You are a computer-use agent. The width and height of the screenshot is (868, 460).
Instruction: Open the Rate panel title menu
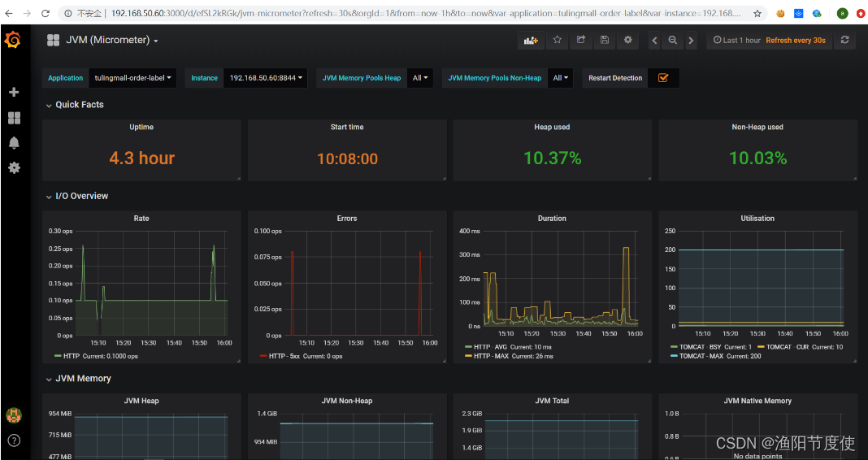coord(141,219)
